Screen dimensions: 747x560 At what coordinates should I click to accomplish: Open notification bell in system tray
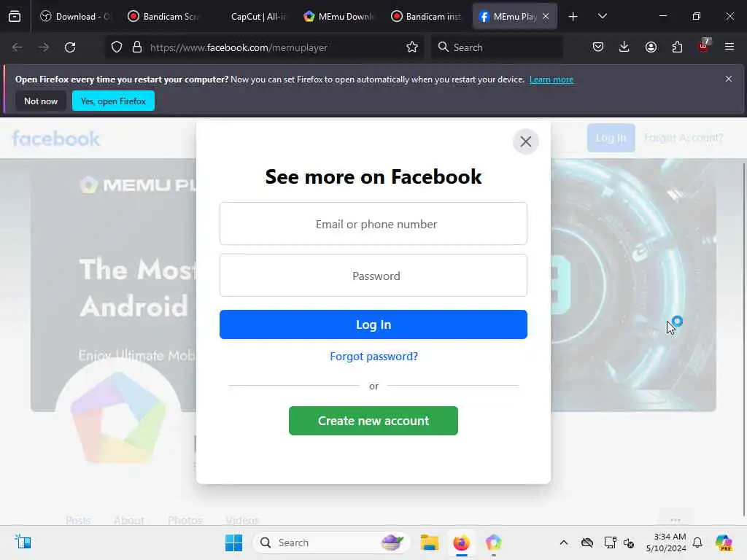coord(697,542)
